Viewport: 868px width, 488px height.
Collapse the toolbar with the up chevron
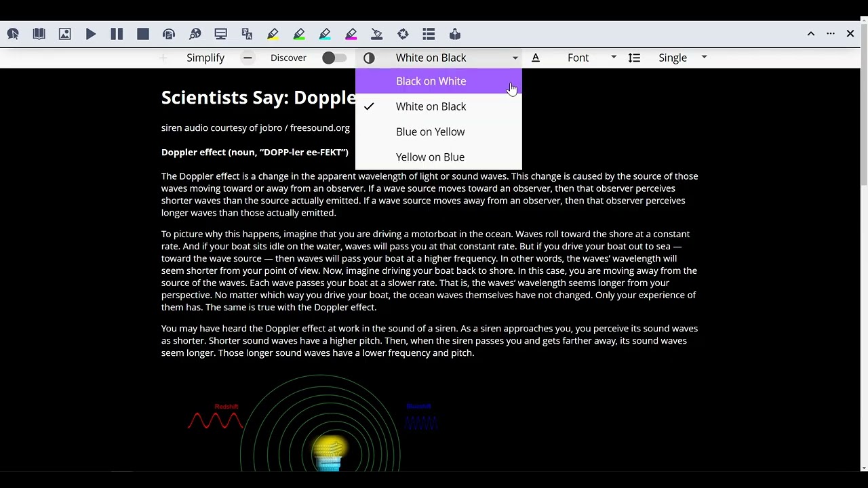811,33
